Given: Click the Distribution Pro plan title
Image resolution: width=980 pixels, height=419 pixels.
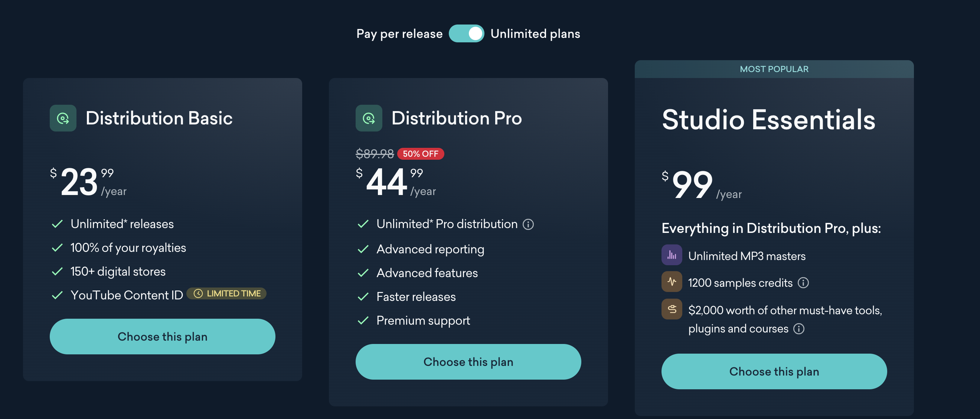Looking at the screenshot, I should pos(456,118).
